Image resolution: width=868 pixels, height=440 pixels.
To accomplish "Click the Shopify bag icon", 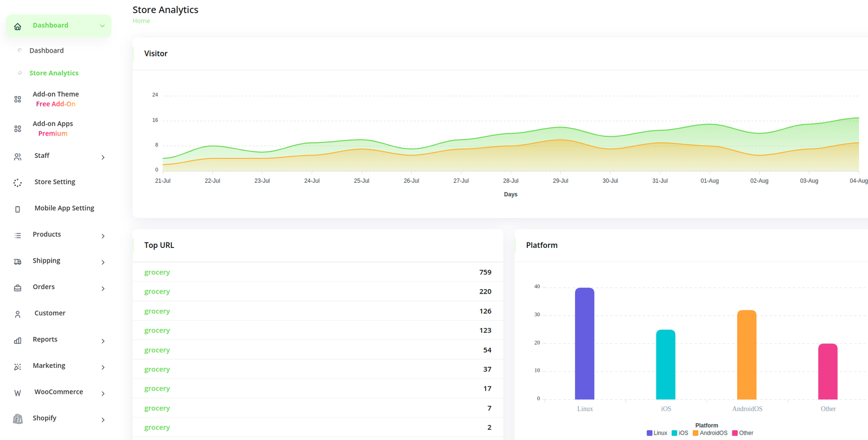I will (18, 419).
